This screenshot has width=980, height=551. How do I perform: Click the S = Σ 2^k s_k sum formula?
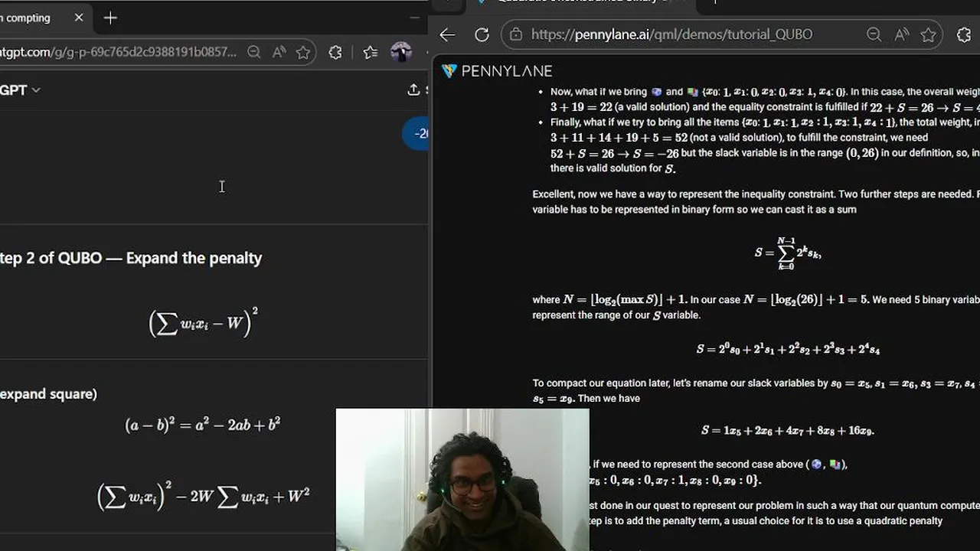[x=788, y=253]
